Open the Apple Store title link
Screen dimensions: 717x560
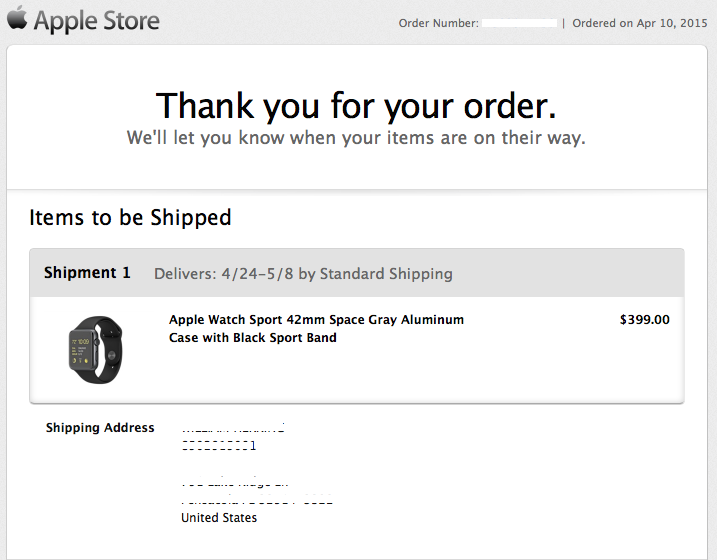click(96, 21)
